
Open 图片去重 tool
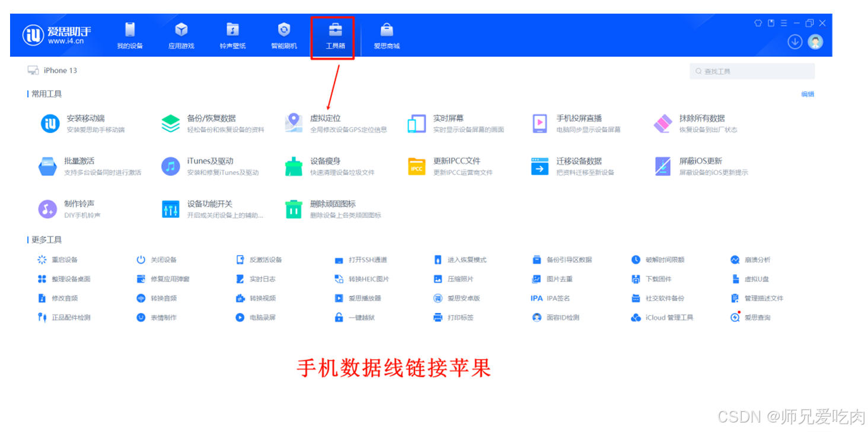(x=553, y=279)
